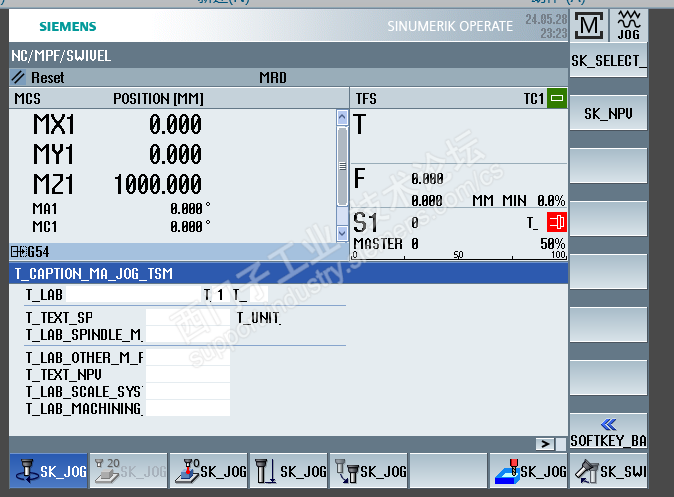The image size is (674, 497).
Task: Click the greyed SK_JOG softkey with 20
Action: click(129, 471)
